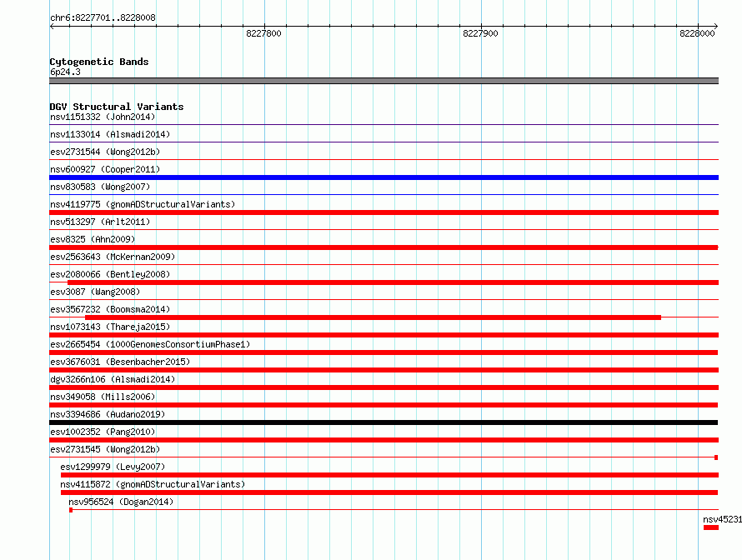Click the small red nsv45231 variant bar
The image size is (742, 560).
tap(711, 527)
